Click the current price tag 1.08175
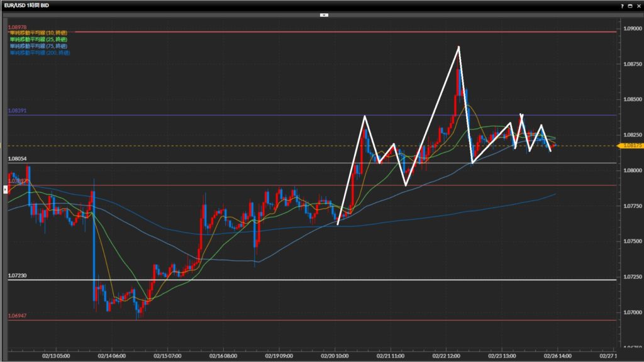Viewport: 644px width, 362px height. pos(631,146)
